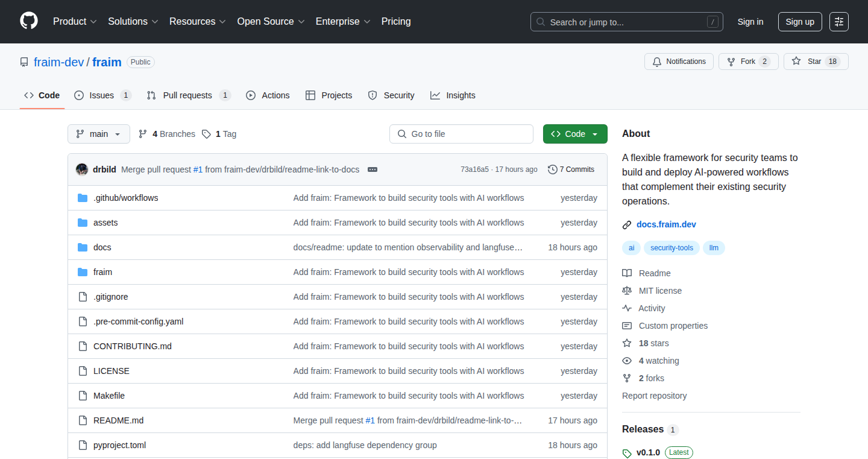Switch to the Actions tab

pos(268,95)
